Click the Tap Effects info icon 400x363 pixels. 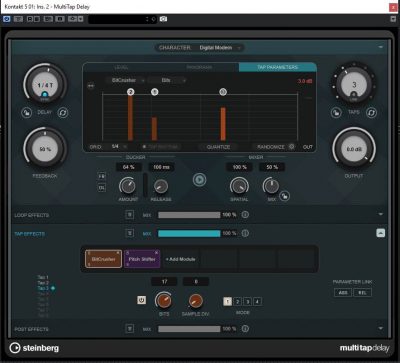(x=245, y=233)
